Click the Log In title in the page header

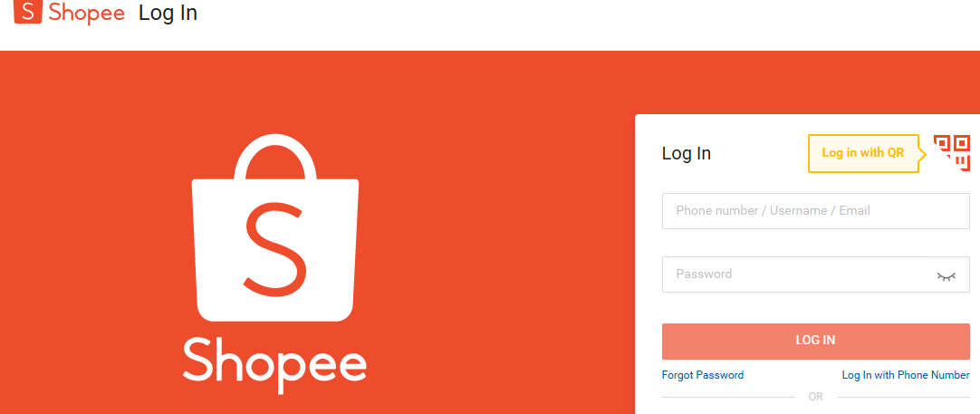tap(168, 13)
